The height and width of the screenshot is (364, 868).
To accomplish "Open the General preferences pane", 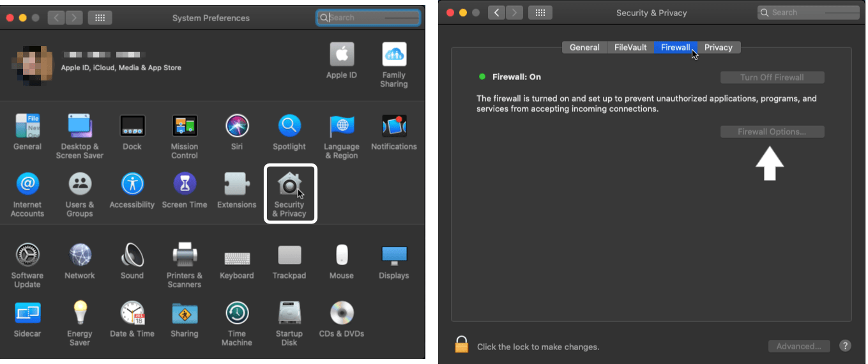I will pyautogui.click(x=27, y=133).
